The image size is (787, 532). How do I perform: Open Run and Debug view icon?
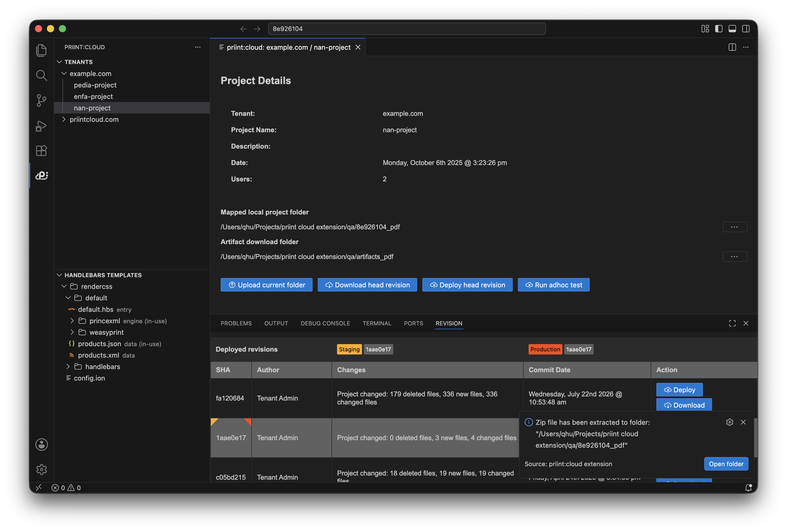[41, 126]
